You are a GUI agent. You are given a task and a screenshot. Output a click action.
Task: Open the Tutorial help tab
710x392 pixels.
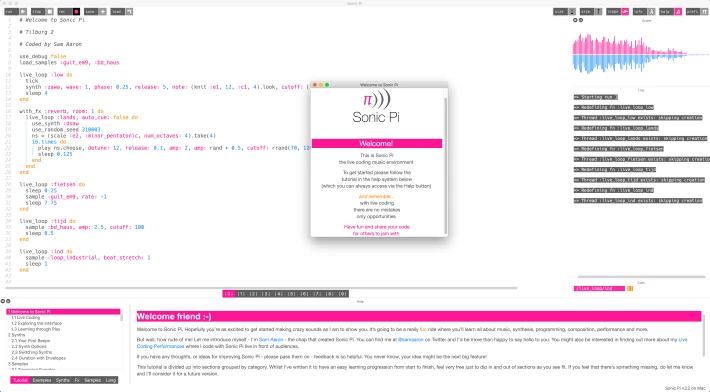coord(20,380)
